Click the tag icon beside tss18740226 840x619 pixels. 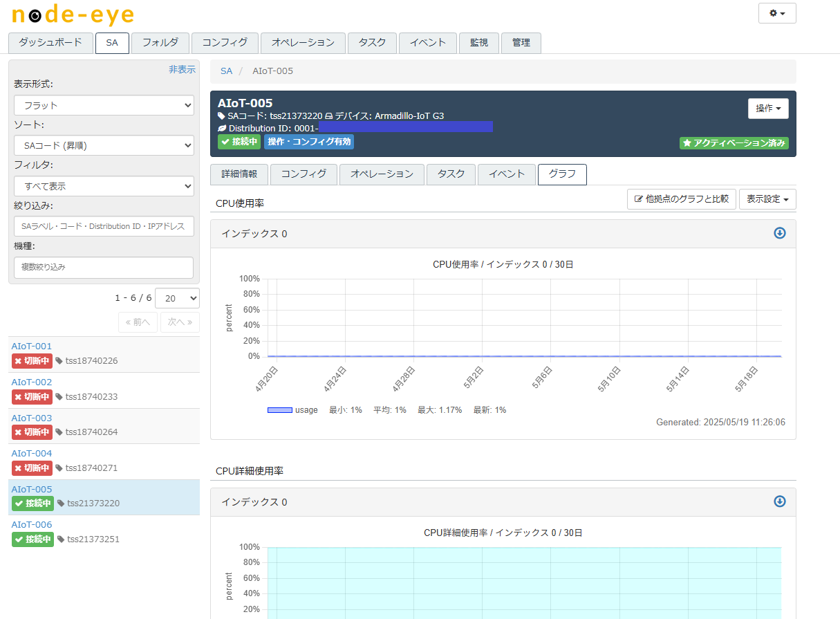[59, 361]
